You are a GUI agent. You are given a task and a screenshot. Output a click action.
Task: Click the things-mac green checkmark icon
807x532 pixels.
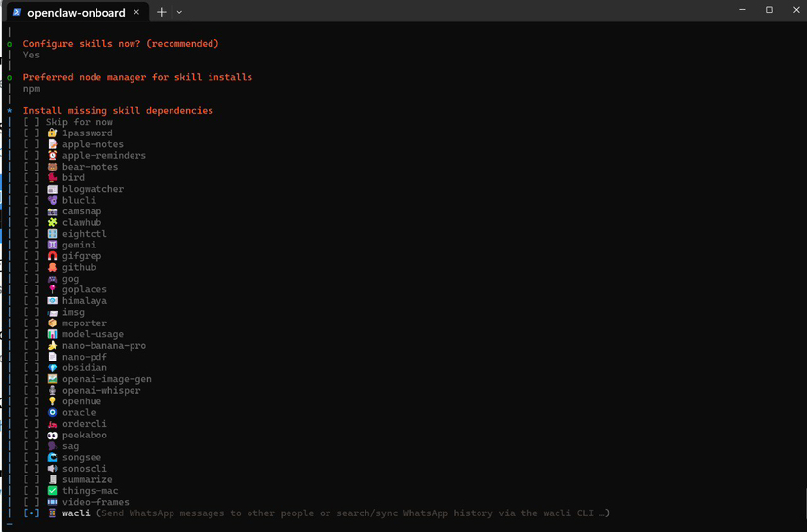pos(52,491)
